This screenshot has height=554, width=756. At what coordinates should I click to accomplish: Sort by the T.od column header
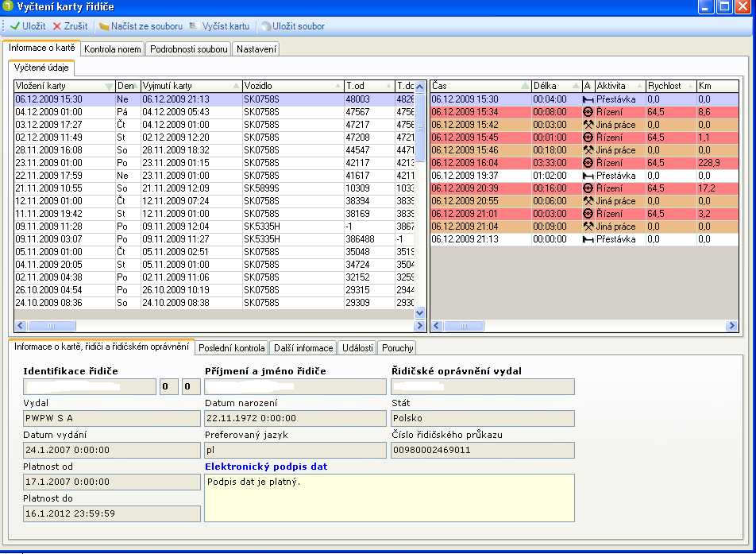[369, 86]
